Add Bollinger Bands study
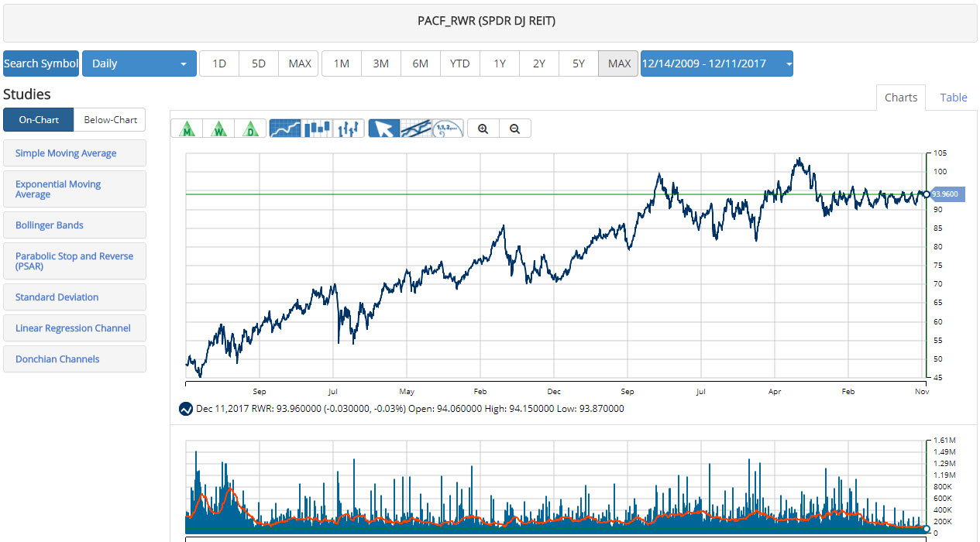 74,225
